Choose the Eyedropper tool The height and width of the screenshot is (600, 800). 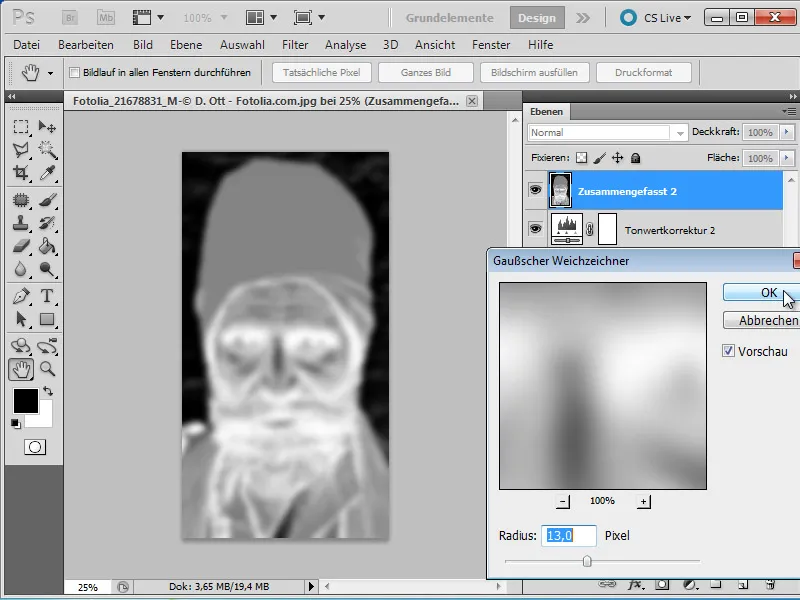pos(47,173)
